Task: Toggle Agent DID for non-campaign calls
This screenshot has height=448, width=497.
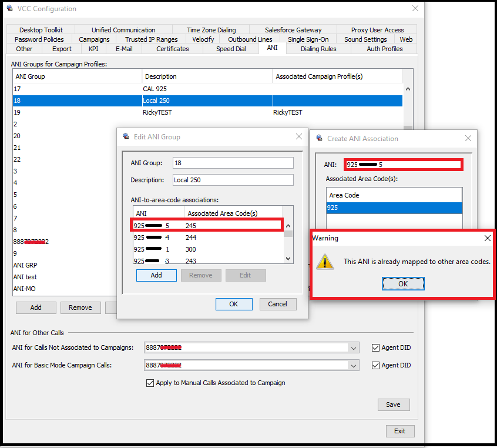Action: pyautogui.click(x=375, y=347)
